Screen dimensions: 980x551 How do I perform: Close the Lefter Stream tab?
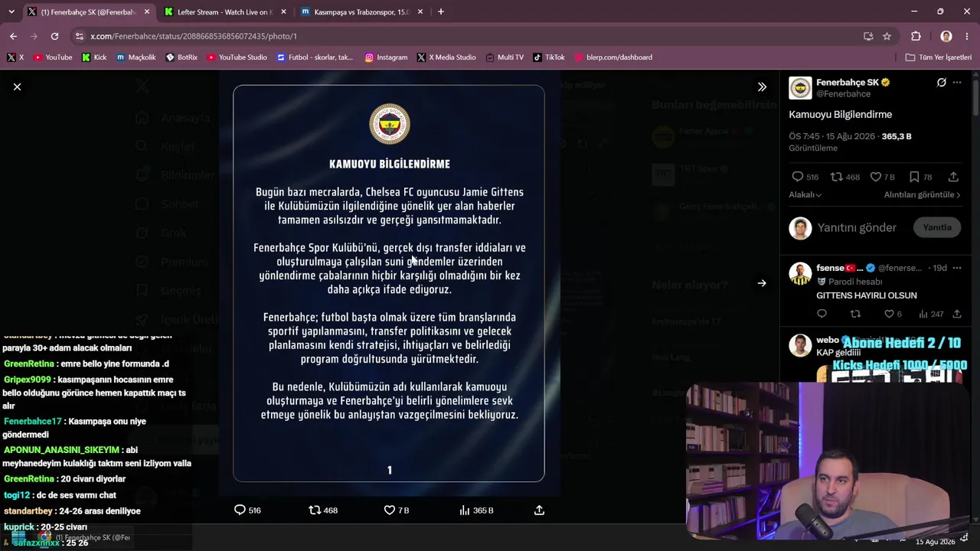(283, 12)
